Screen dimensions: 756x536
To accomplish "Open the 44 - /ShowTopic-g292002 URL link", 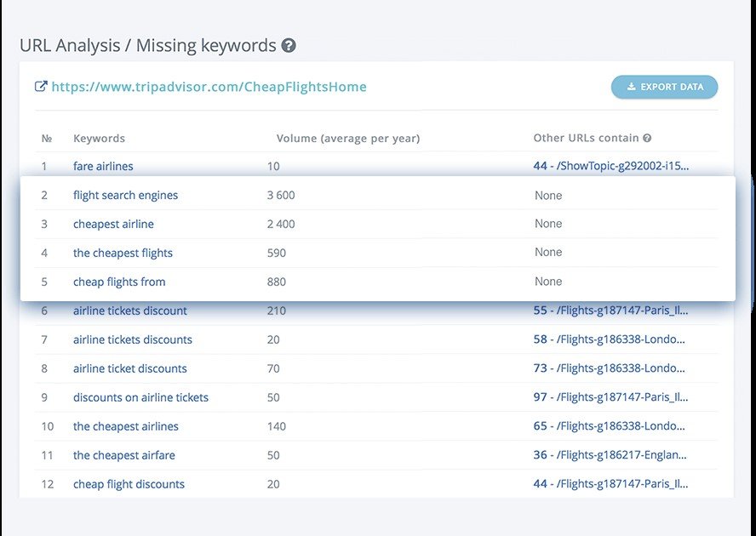I will [611, 166].
